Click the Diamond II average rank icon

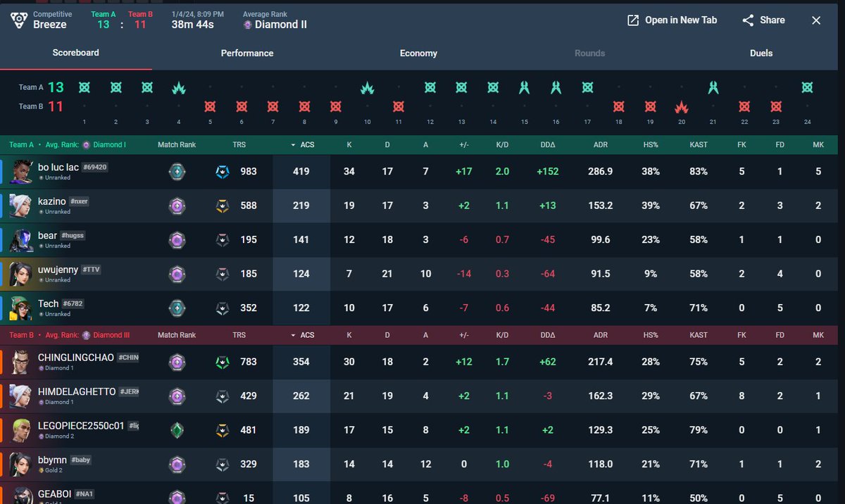pos(248,25)
